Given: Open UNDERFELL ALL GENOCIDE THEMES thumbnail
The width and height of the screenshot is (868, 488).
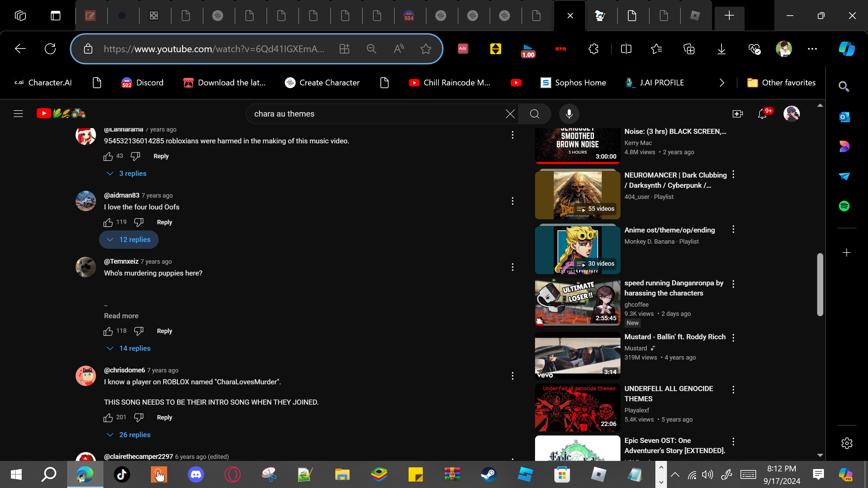Looking at the screenshot, I should pos(577,408).
